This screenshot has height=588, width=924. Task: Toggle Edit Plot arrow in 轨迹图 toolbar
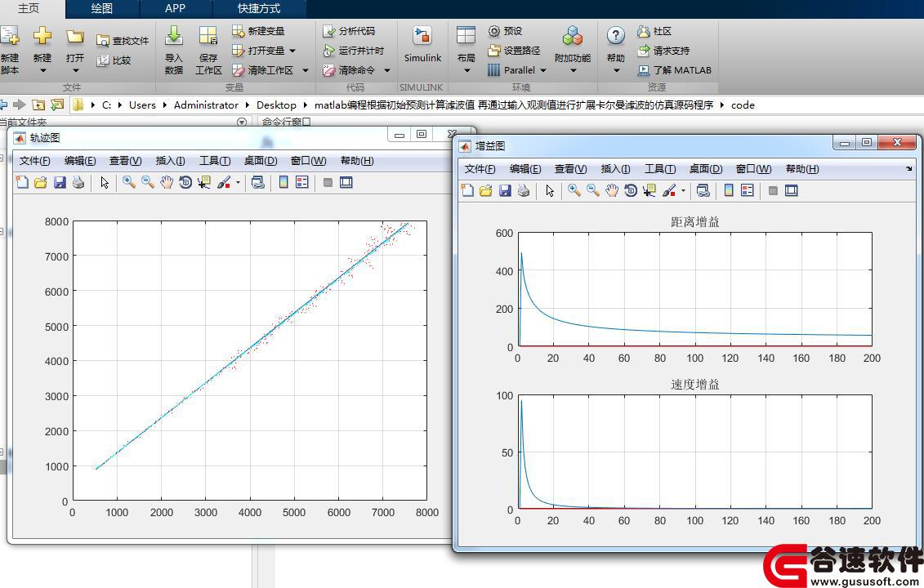[105, 183]
